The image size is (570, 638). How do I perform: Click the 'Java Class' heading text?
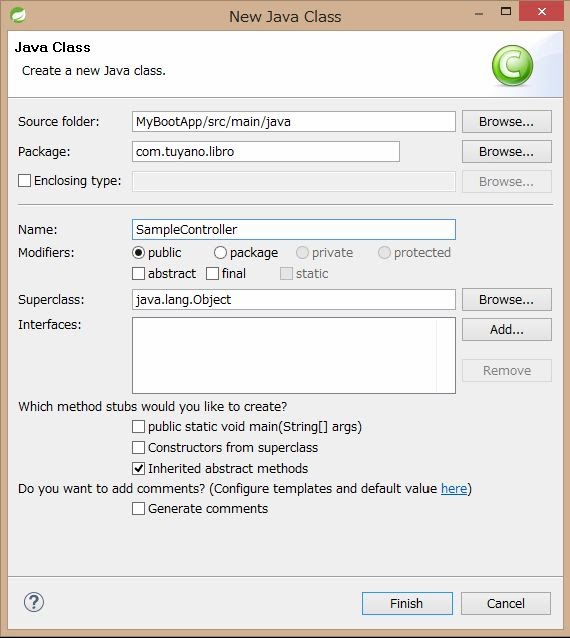52,47
